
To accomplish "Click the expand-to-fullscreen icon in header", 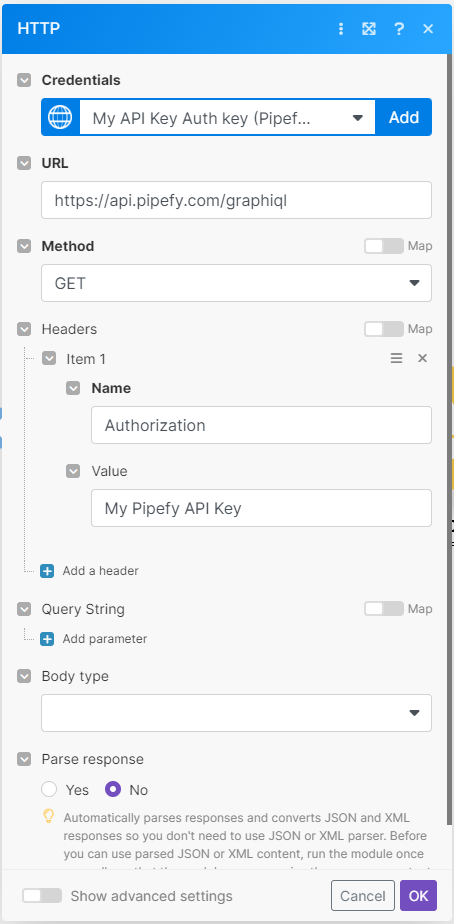I will coord(369,29).
